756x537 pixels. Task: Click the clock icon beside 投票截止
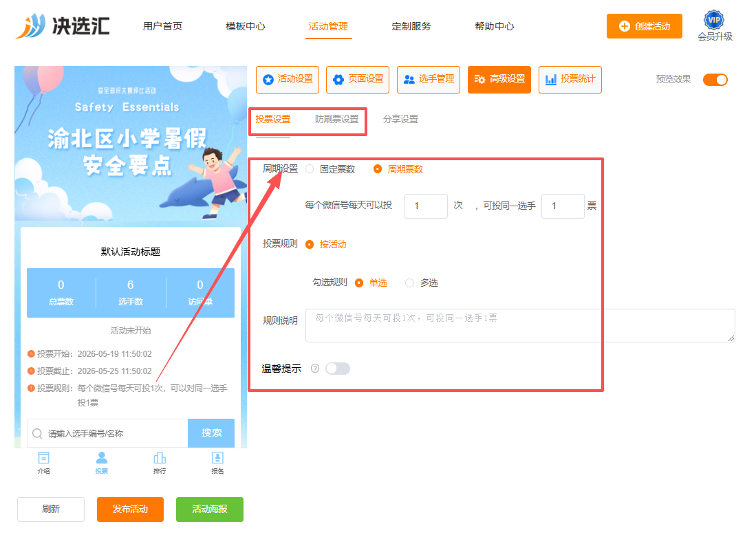(x=32, y=371)
